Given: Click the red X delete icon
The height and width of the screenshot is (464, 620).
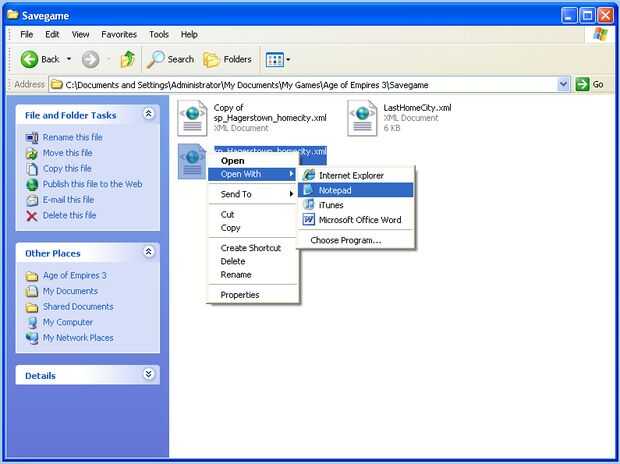Looking at the screenshot, I should click(x=32, y=216).
